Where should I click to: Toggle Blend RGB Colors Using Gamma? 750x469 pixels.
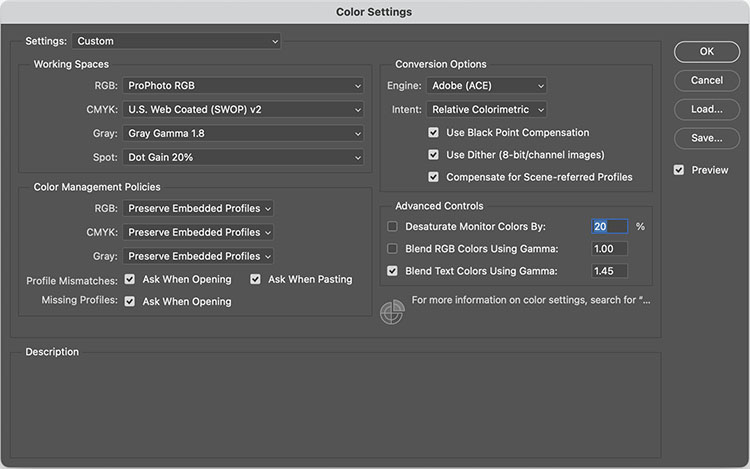click(393, 249)
